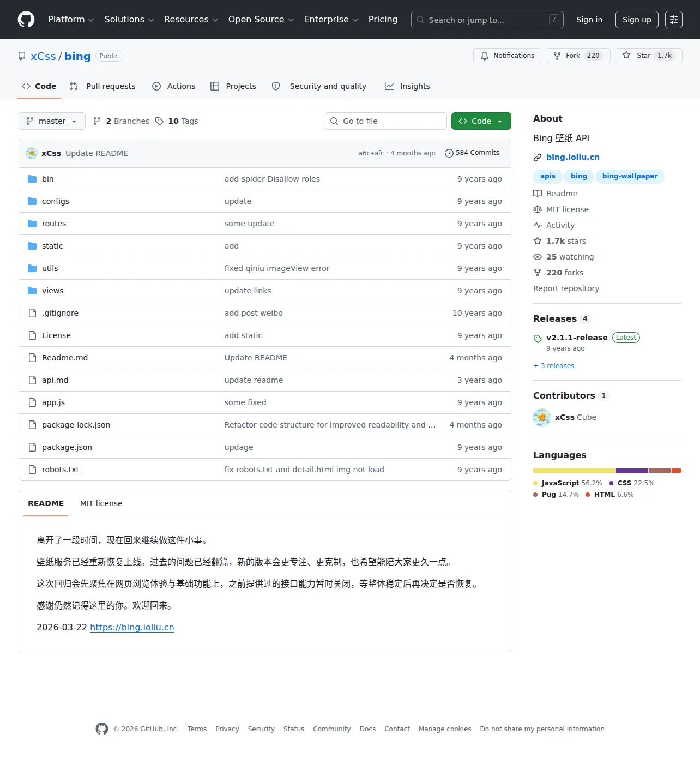Viewport: 700px width, 758px height.
Task: Open the green Code dropdown
Action: [x=481, y=121]
